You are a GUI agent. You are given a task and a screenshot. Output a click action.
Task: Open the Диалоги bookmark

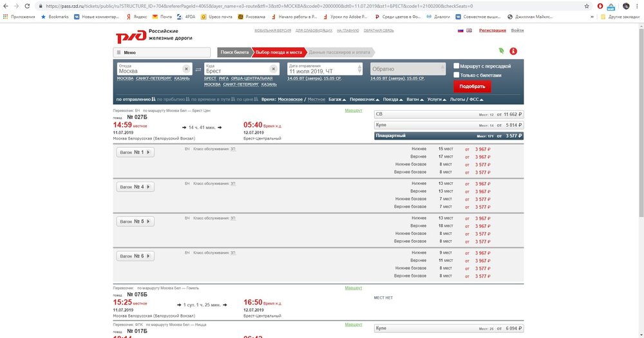click(x=438, y=17)
